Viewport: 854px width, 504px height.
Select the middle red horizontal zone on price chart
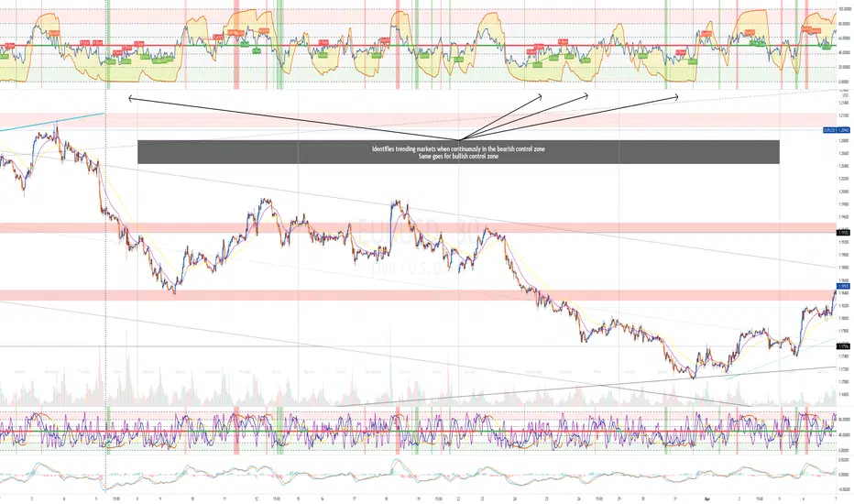(x=418, y=228)
